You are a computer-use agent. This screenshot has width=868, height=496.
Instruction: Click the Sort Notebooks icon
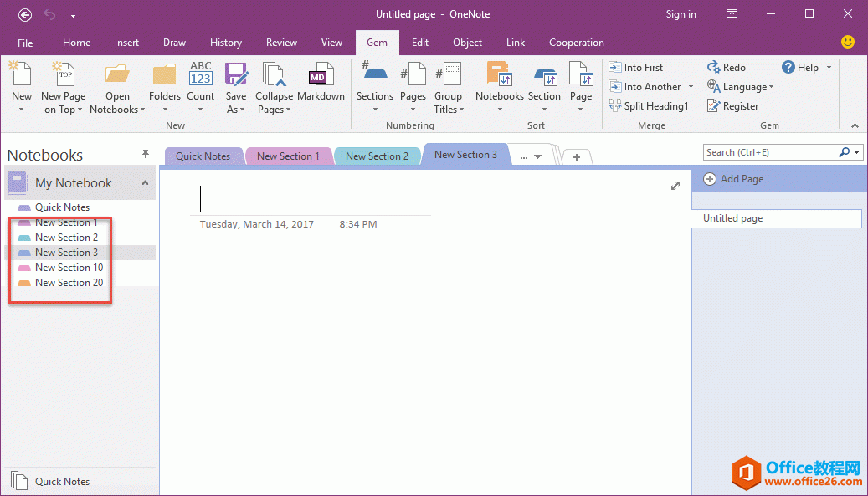(x=499, y=81)
